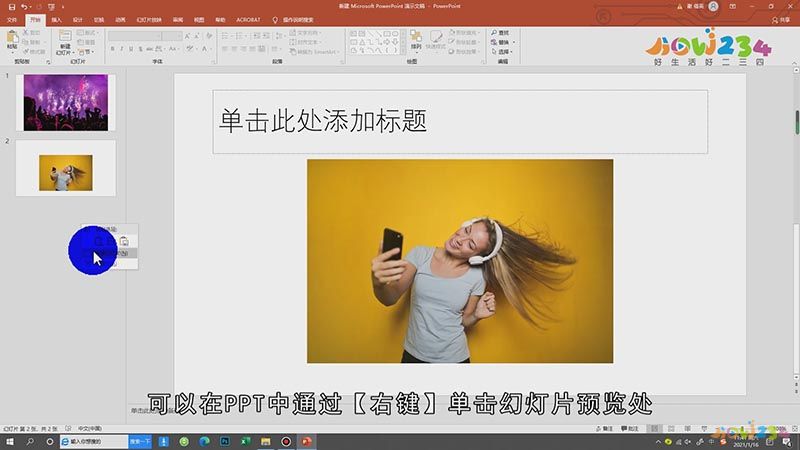Click the Find magnifier tool
800x450 pixels.
500,33
